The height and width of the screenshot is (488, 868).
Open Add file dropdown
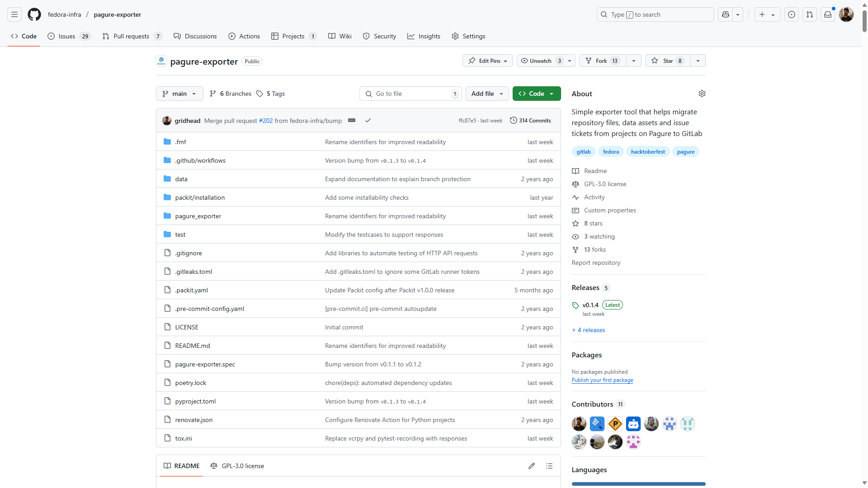click(487, 94)
